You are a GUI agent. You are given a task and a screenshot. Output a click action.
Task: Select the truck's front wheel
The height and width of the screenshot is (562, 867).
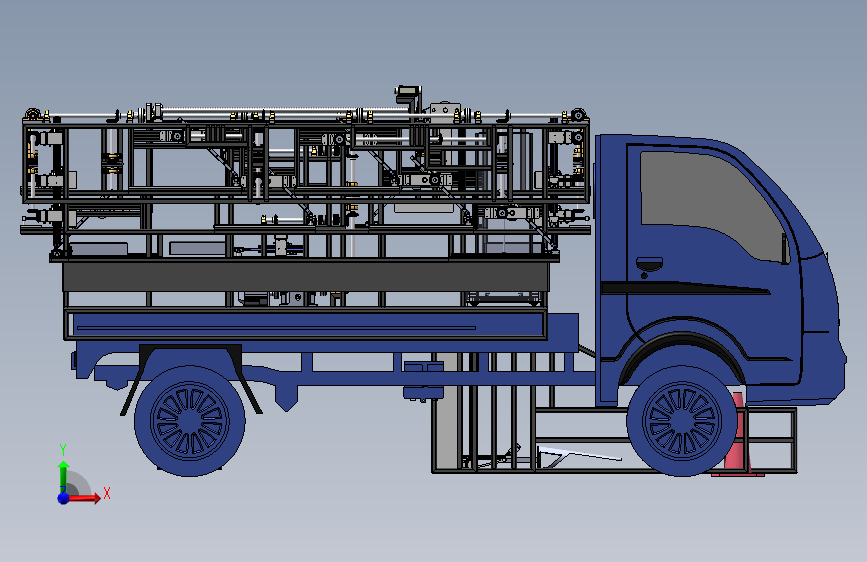pyautogui.click(x=682, y=420)
